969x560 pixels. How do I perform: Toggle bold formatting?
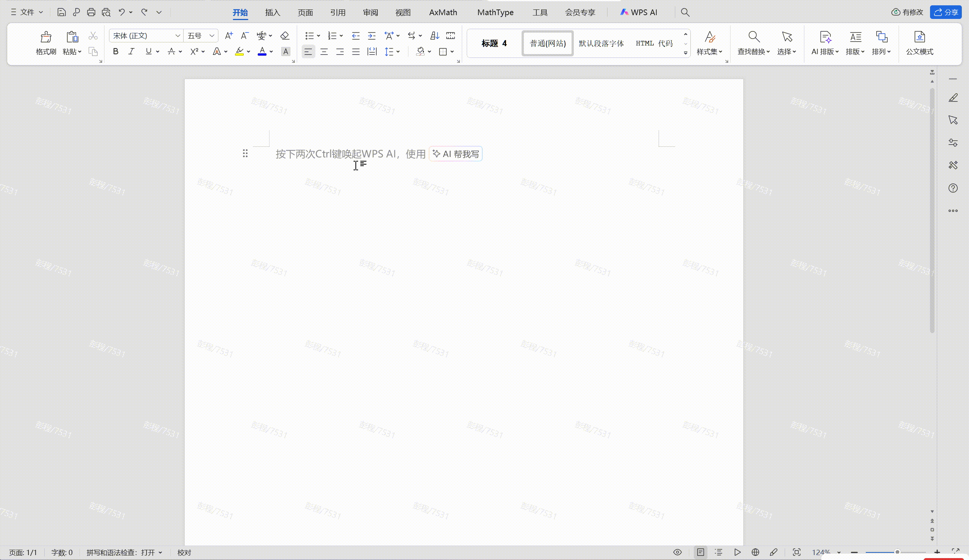point(115,51)
